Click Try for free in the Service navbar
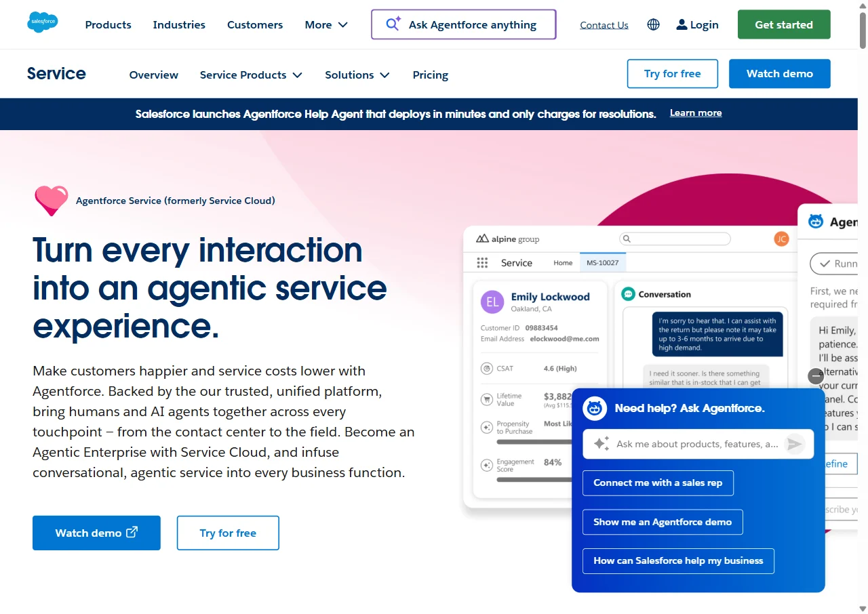The image size is (868, 614). (673, 74)
